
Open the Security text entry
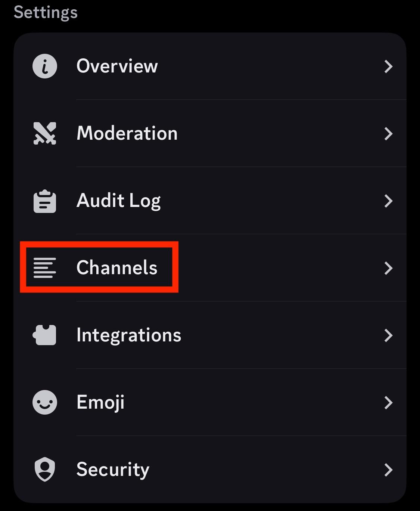[113, 470]
